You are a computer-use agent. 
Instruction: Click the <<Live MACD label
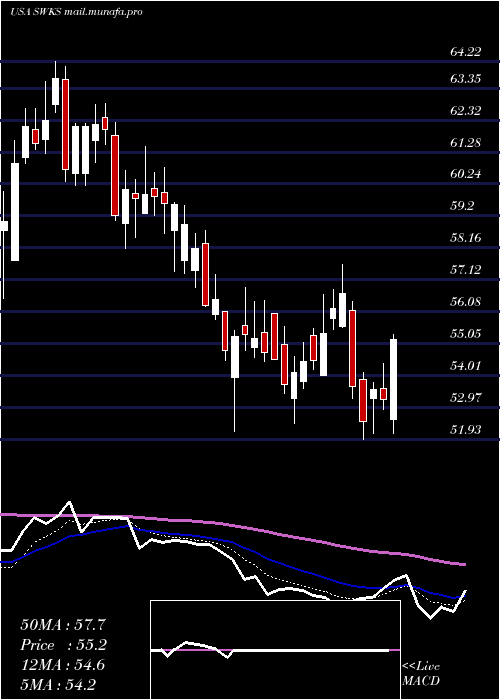tap(421, 674)
